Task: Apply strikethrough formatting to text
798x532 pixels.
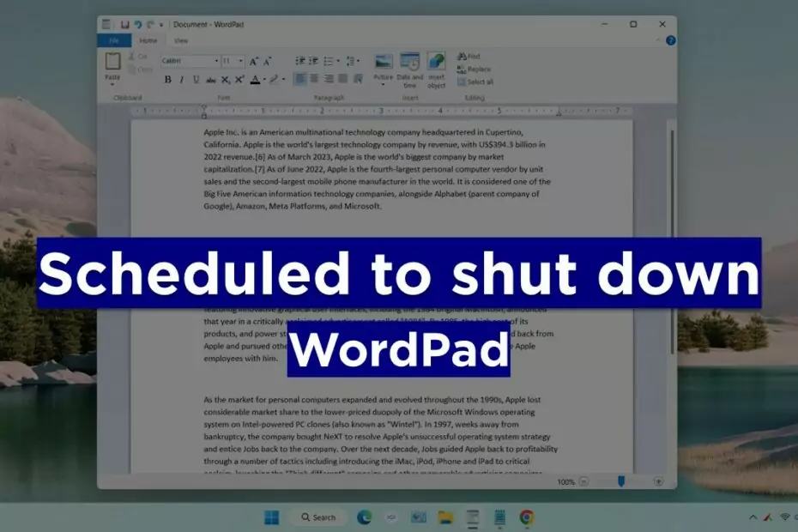Action: 211,80
